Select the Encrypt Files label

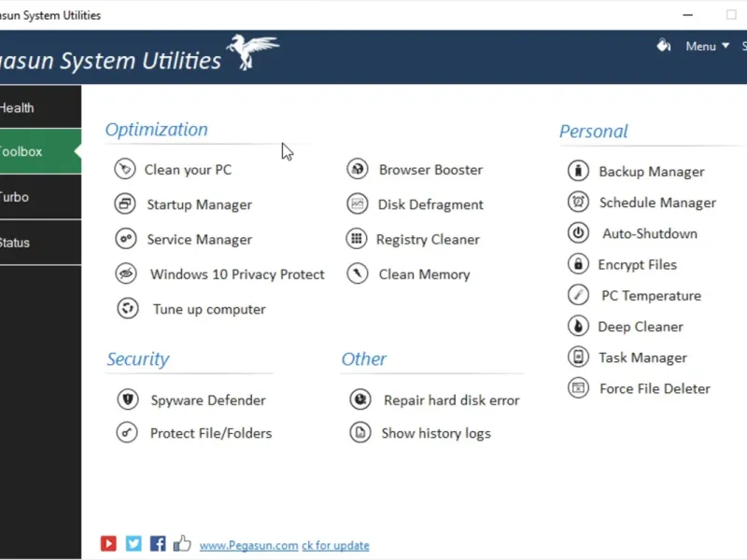(638, 265)
